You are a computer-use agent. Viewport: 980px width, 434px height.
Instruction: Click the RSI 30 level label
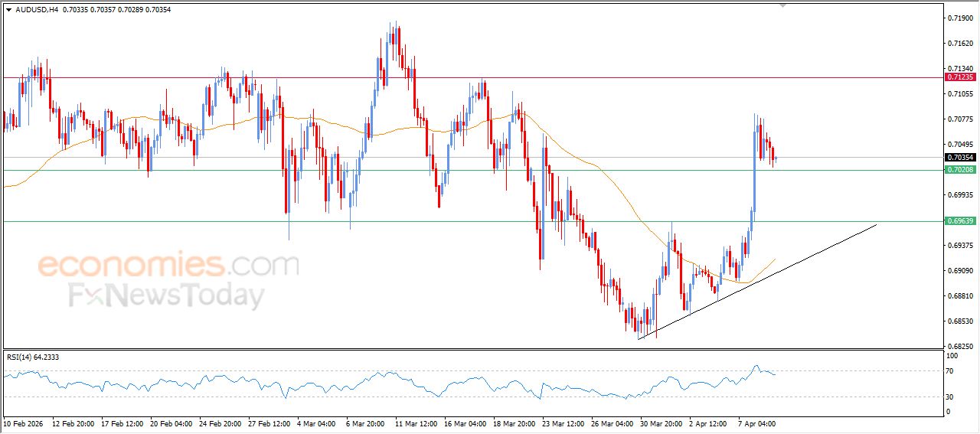(952, 396)
